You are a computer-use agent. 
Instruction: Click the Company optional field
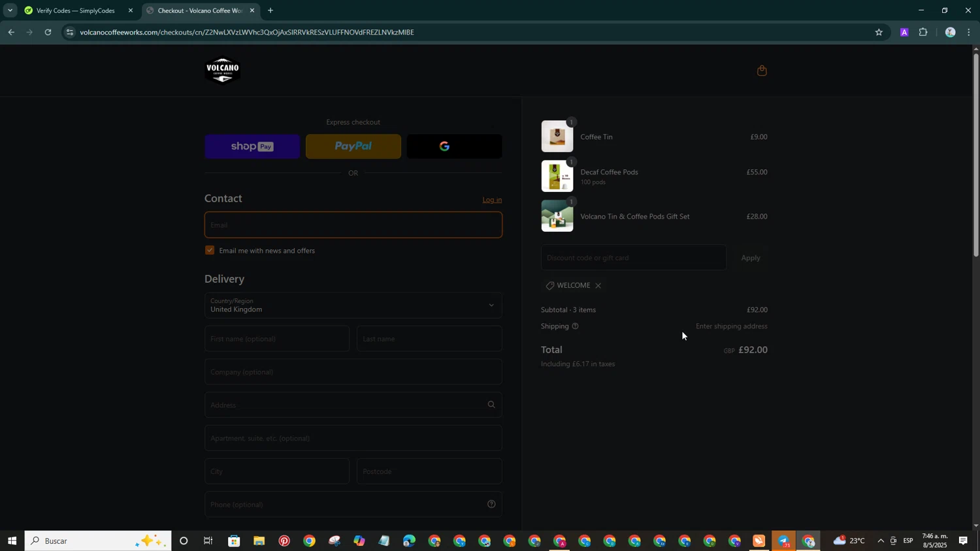click(x=353, y=371)
